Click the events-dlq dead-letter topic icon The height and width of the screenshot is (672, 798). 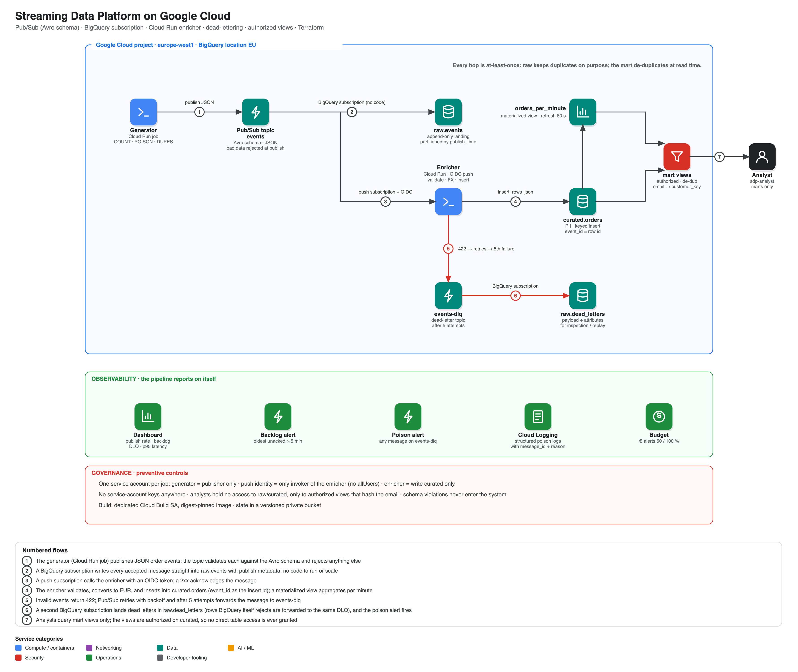448,296
